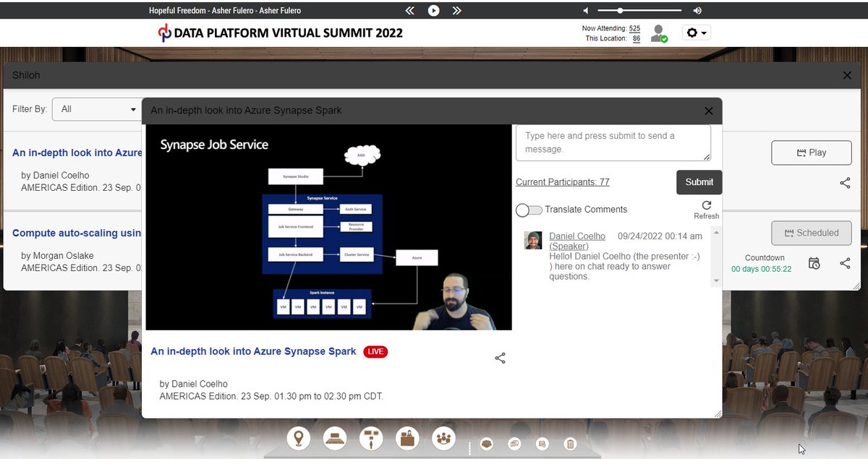Open live session title link in dialog
868x459 pixels.
click(253, 351)
